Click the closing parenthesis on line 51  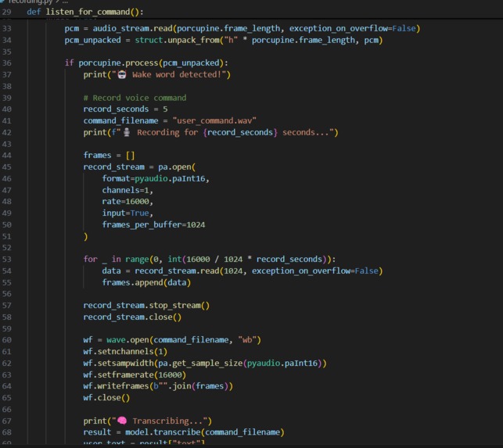[x=85, y=237]
